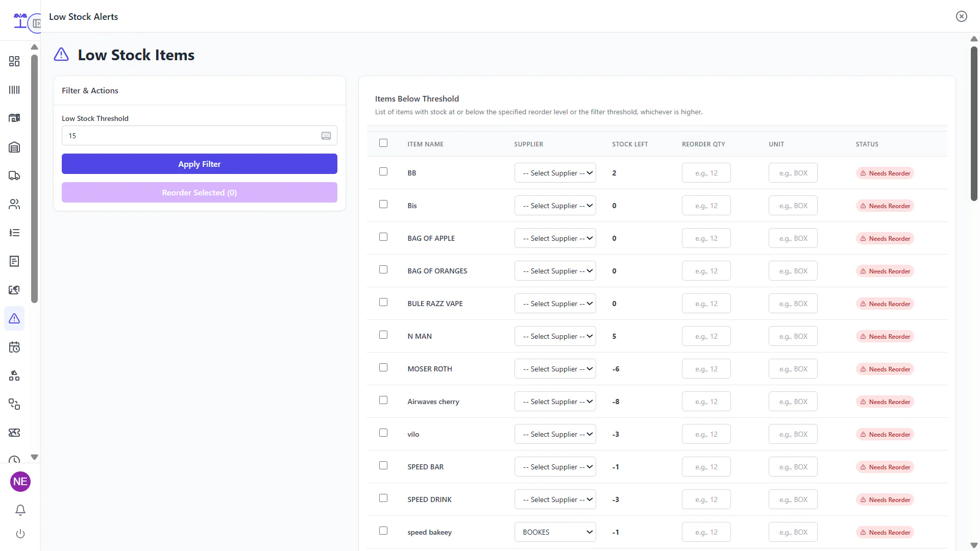Click reorder qty field for BB
This screenshot has width=980, height=551.
[x=706, y=173]
